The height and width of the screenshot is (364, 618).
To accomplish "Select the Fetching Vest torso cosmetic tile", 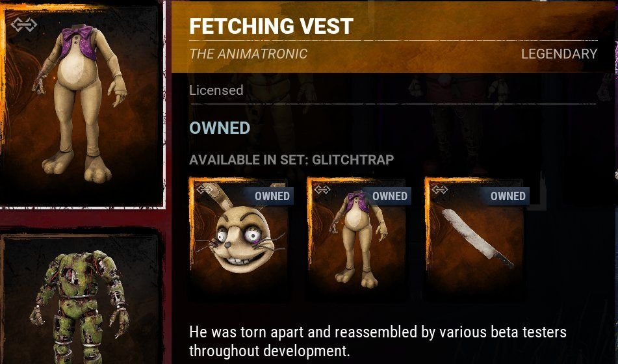I will point(82,105).
